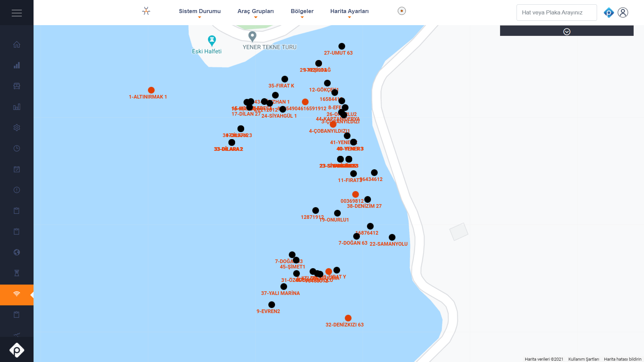Open the Harita Ayarları menu

tap(349, 11)
